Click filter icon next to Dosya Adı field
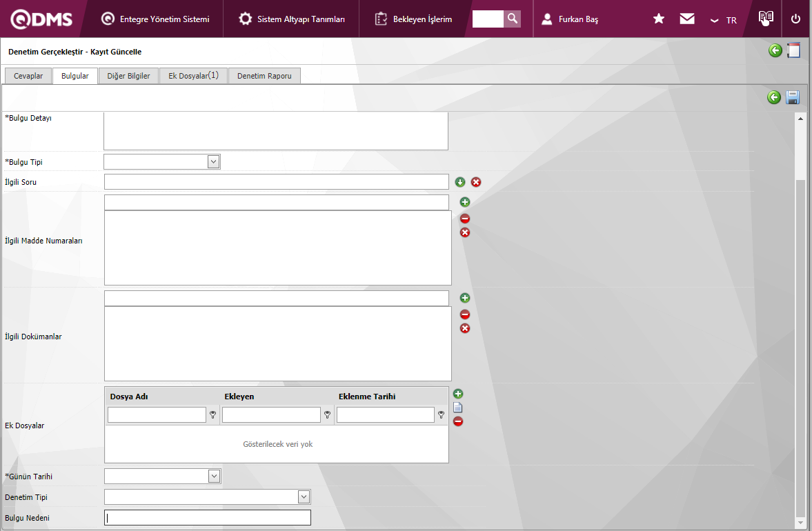812x531 pixels. pos(213,415)
